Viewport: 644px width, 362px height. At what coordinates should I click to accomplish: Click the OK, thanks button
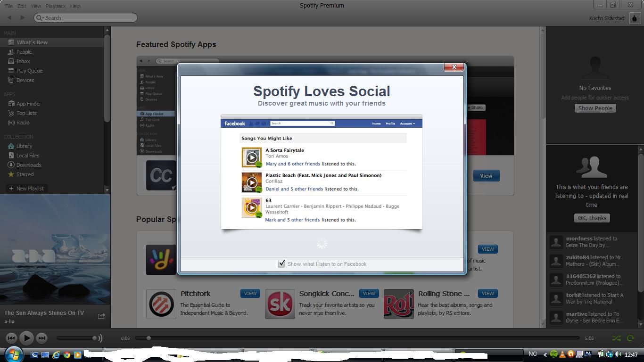point(592,218)
